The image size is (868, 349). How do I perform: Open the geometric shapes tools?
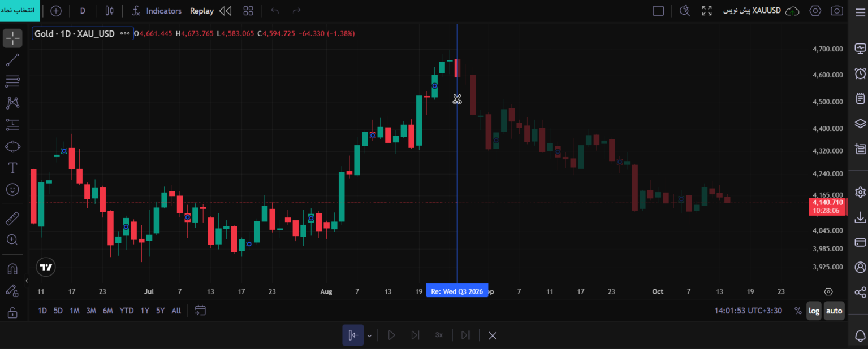[x=12, y=146]
